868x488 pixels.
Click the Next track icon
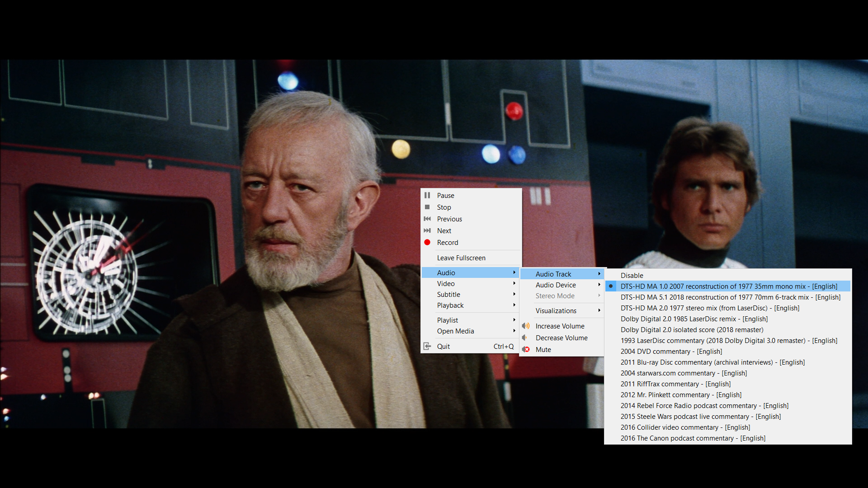tap(427, 230)
